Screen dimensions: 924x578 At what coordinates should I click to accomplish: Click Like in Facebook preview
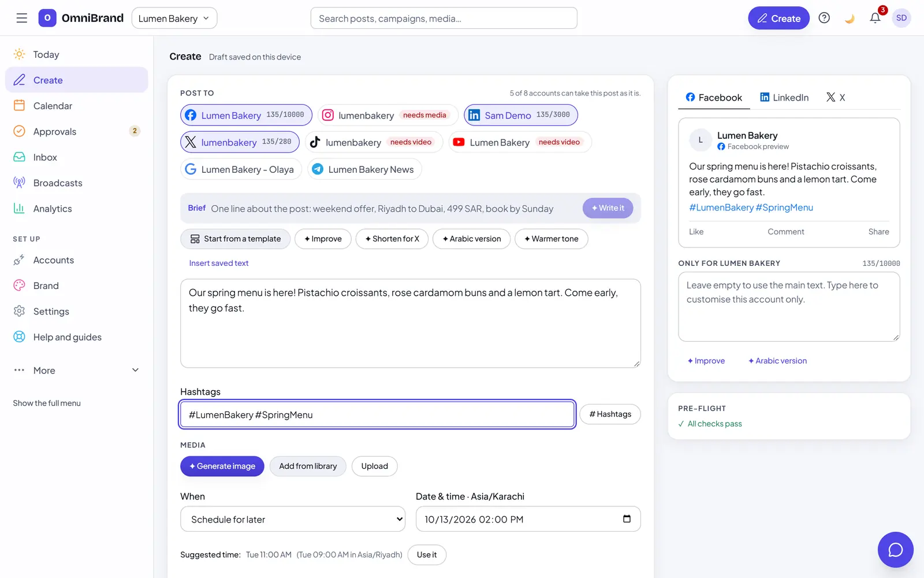pos(696,232)
